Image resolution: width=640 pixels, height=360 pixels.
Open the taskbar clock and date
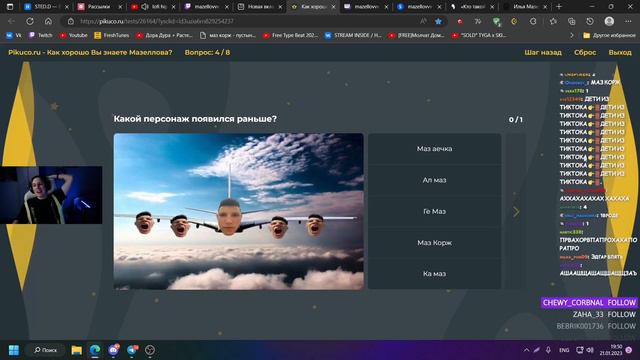[611, 350]
